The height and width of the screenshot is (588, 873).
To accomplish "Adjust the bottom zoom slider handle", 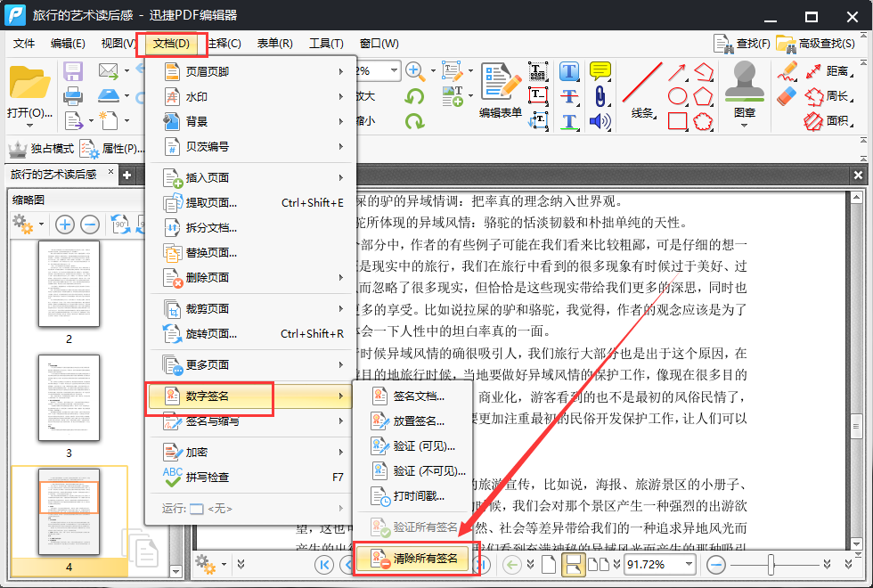I will point(771,565).
